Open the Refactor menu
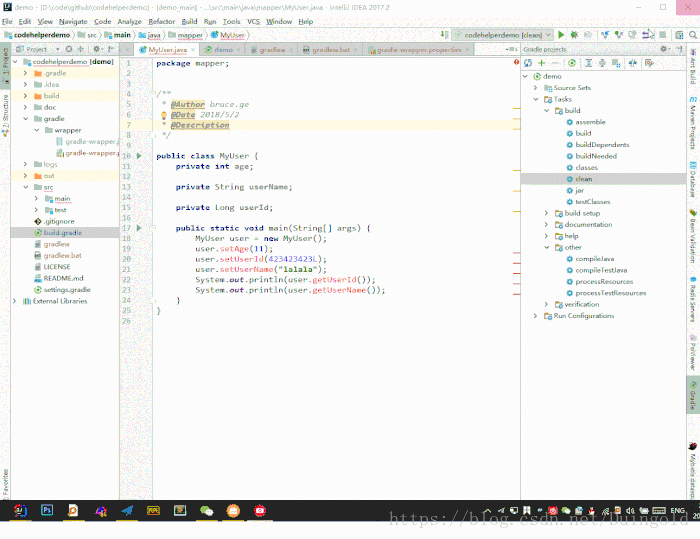The width and height of the screenshot is (700, 539). coord(162,21)
